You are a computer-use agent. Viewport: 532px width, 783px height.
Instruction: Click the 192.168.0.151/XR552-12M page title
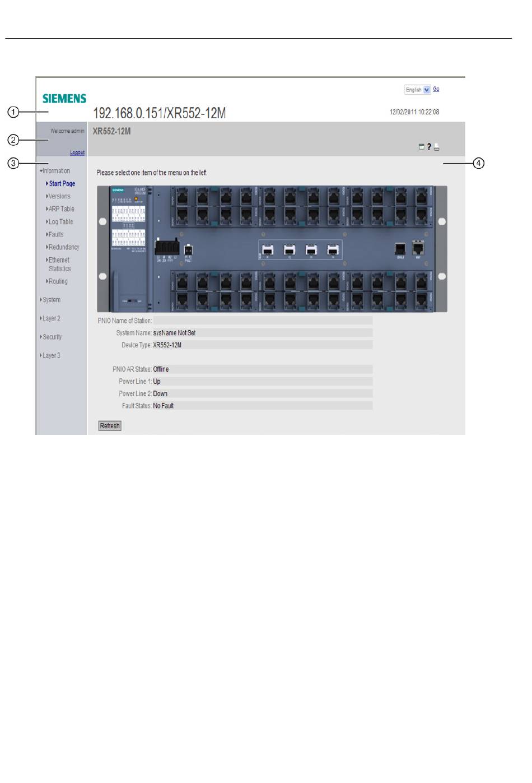159,113
